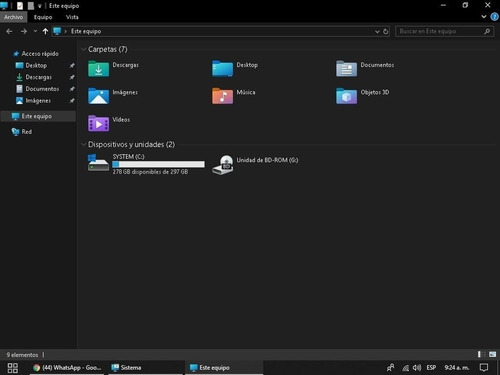
Task: Open Windows Start button
Action: click(x=13, y=368)
